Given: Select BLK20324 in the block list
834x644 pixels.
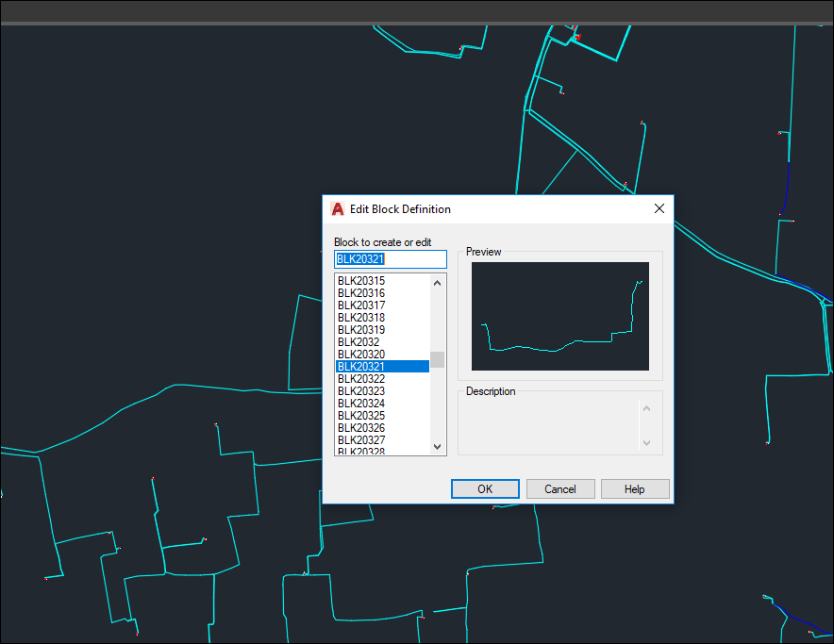Looking at the screenshot, I should (x=382, y=404).
